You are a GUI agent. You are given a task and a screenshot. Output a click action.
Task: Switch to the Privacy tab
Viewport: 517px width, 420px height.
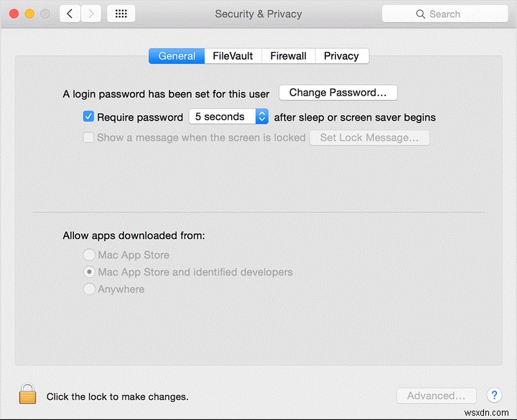tap(341, 56)
